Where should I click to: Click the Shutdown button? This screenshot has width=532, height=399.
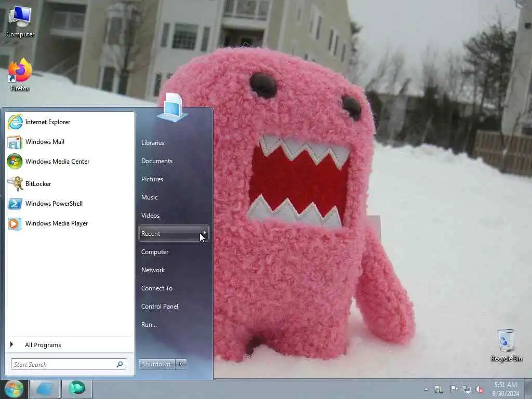click(157, 364)
